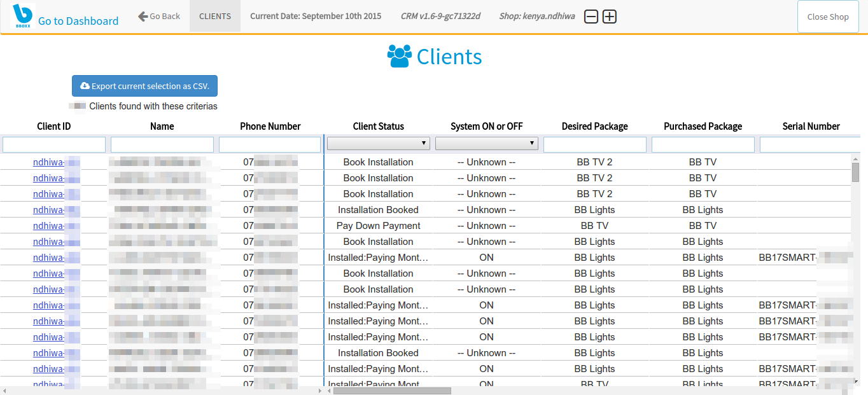Screen dimensions: 868x395
Task: Open Client Status filter dropdown
Action: [379, 143]
